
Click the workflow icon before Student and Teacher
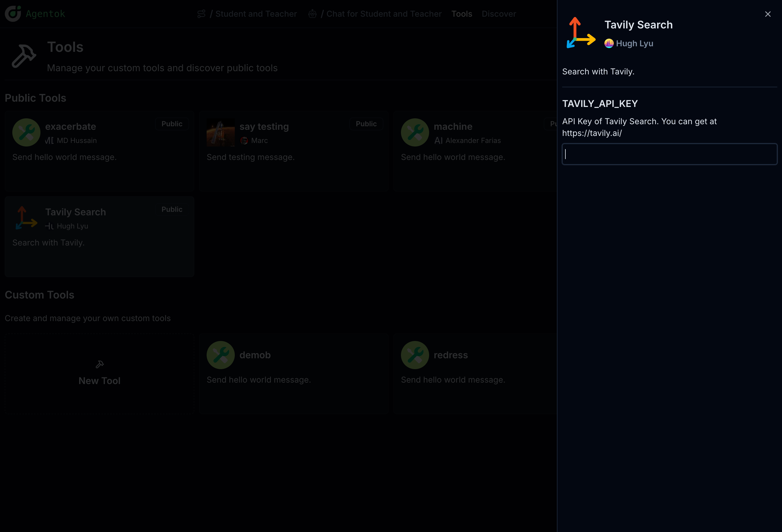click(201, 14)
